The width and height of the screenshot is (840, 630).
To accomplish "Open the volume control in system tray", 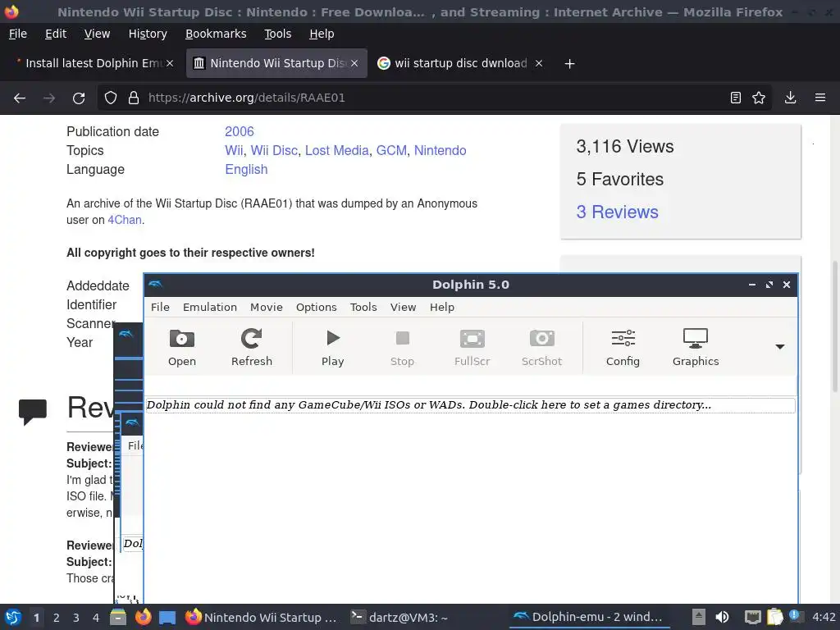I will pyautogui.click(x=722, y=617).
